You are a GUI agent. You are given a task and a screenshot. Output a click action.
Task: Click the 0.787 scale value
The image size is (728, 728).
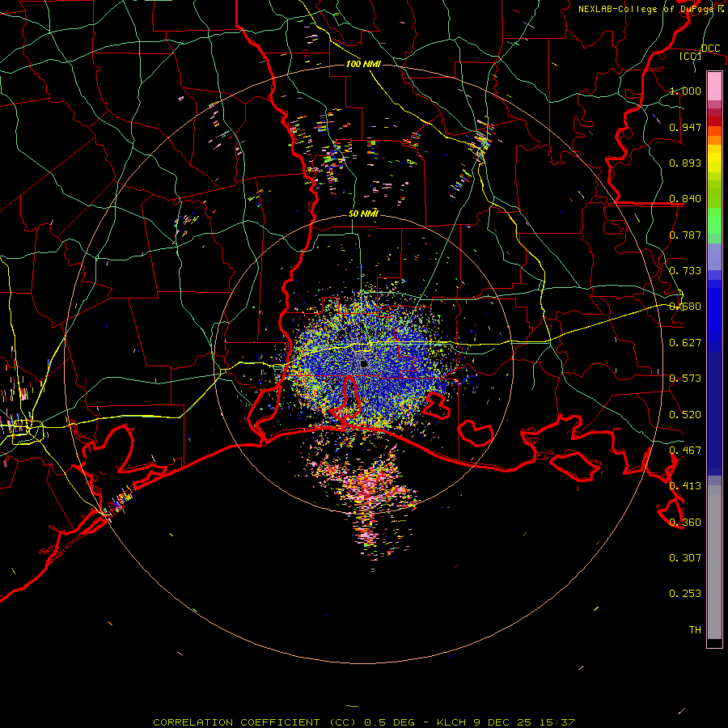(x=685, y=235)
